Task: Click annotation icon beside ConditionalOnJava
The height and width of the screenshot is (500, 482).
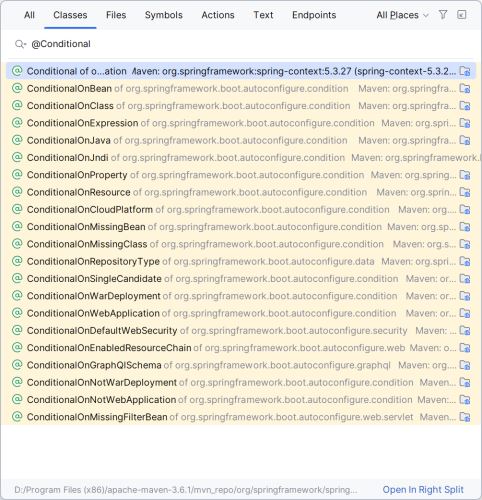Action: pyautogui.click(x=17, y=140)
